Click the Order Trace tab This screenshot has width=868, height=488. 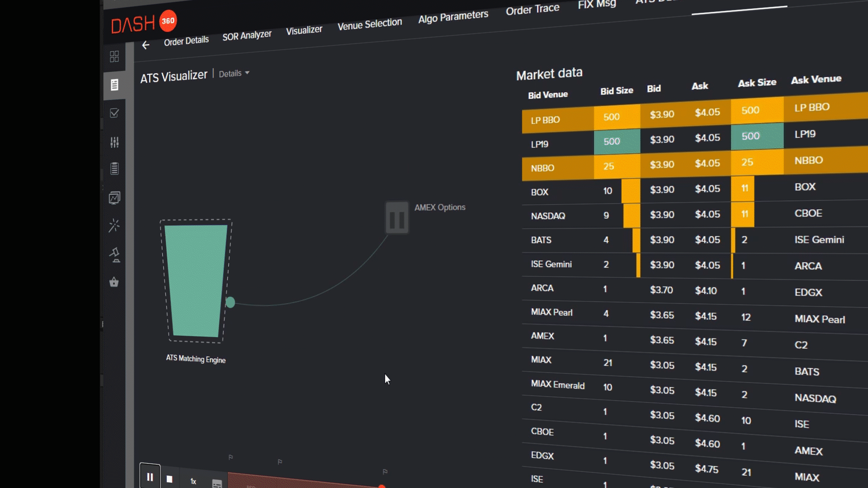pos(532,9)
